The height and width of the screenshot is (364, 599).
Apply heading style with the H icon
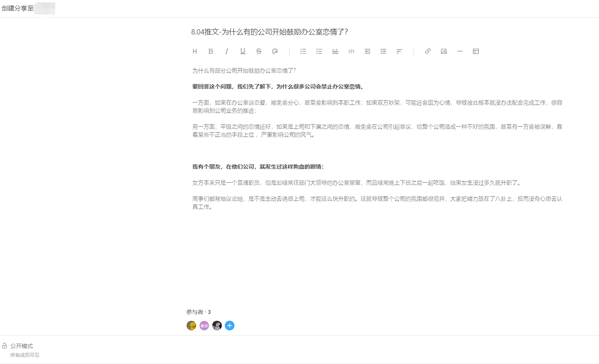195,51
